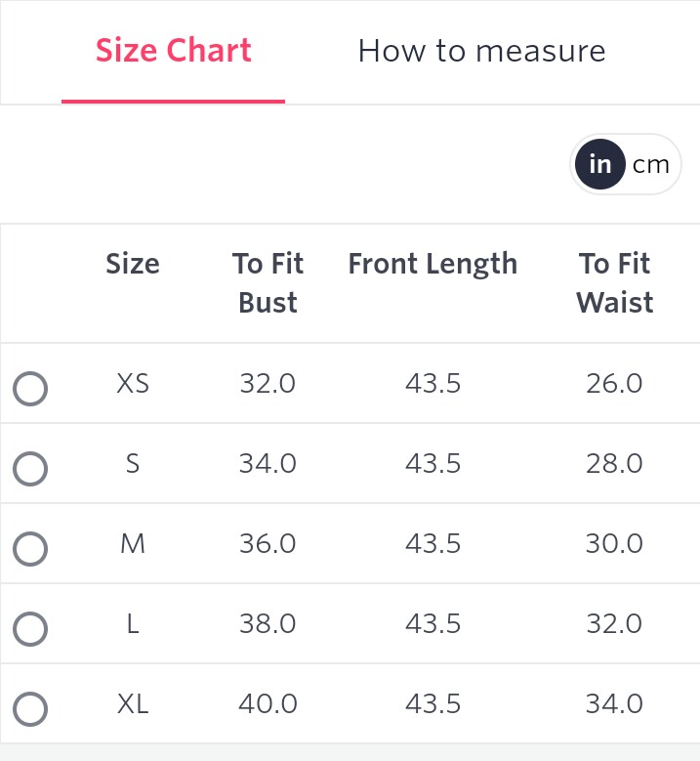700x761 pixels.
Task: Pick the L size radio button
Action: pos(30,629)
